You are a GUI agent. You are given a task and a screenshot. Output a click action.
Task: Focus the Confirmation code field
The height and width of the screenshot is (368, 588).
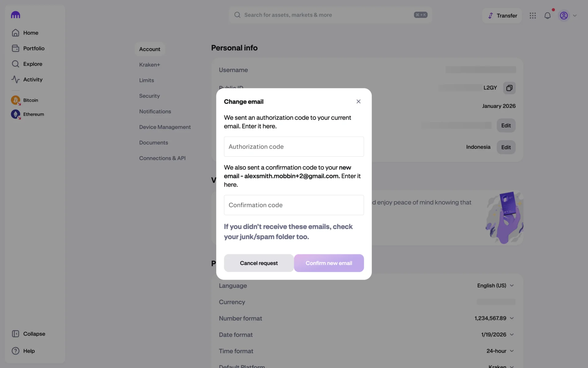294,205
